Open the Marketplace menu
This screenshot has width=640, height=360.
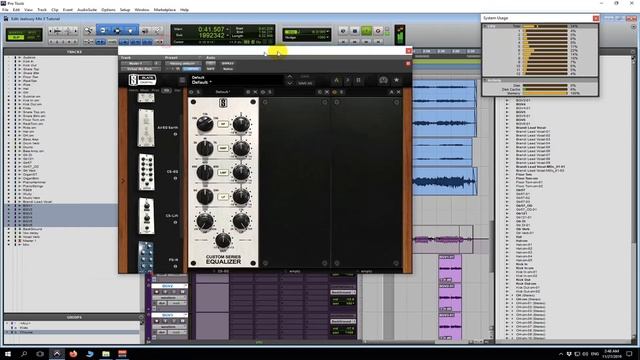164,9
